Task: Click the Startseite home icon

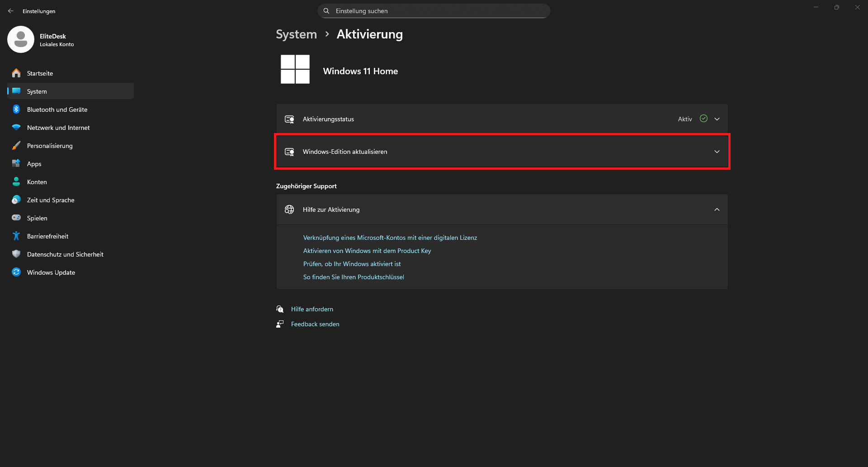Action: tap(16, 73)
